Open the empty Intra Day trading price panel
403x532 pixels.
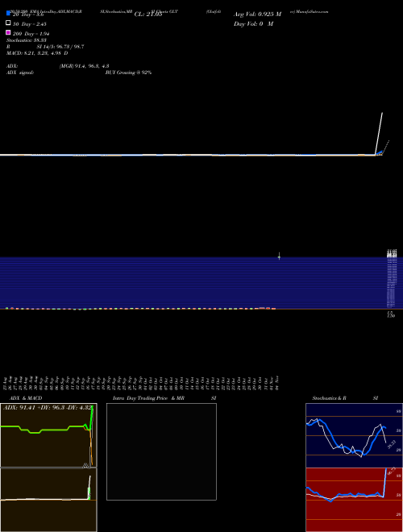point(161,451)
